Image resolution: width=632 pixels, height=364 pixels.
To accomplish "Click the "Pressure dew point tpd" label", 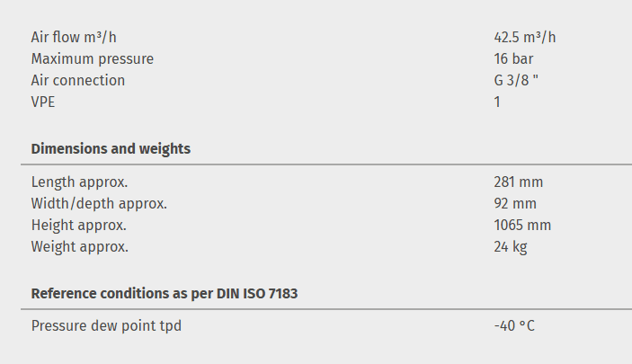I will 106,325.
